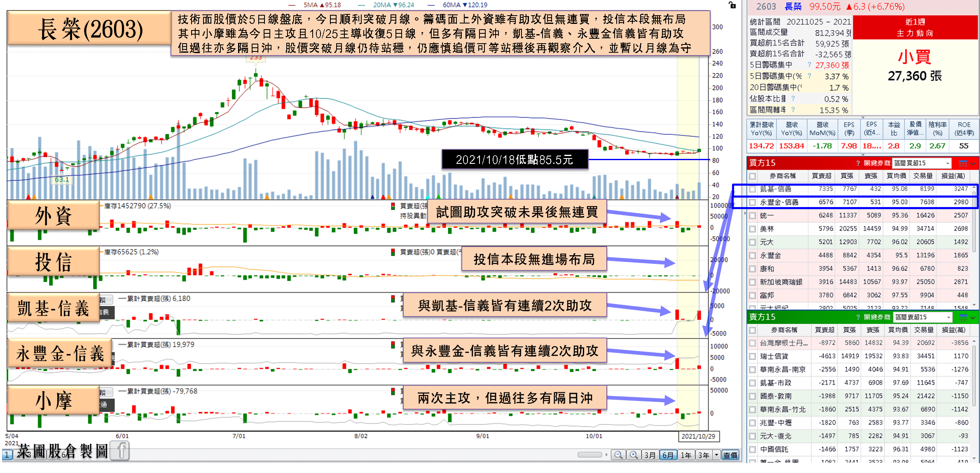Click the 153.84 營收 YoY value
The width and height of the screenshot is (980, 473).
coord(792,146)
